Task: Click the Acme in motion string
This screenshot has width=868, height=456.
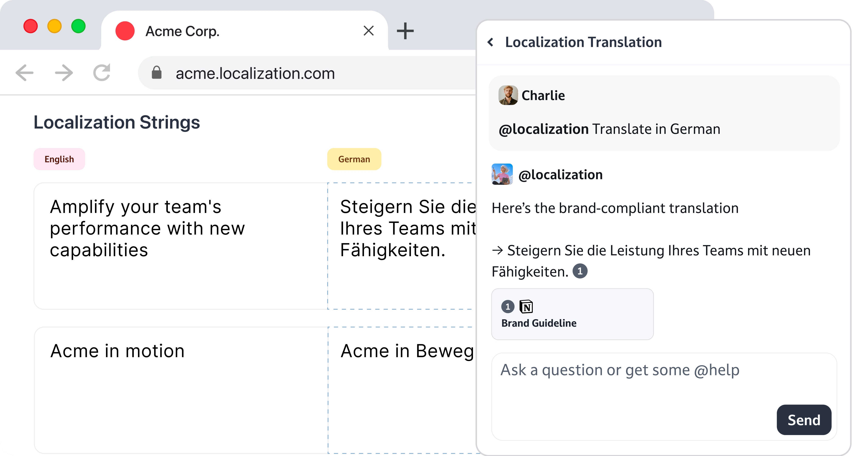Action: pyautogui.click(x=181, y=390)
